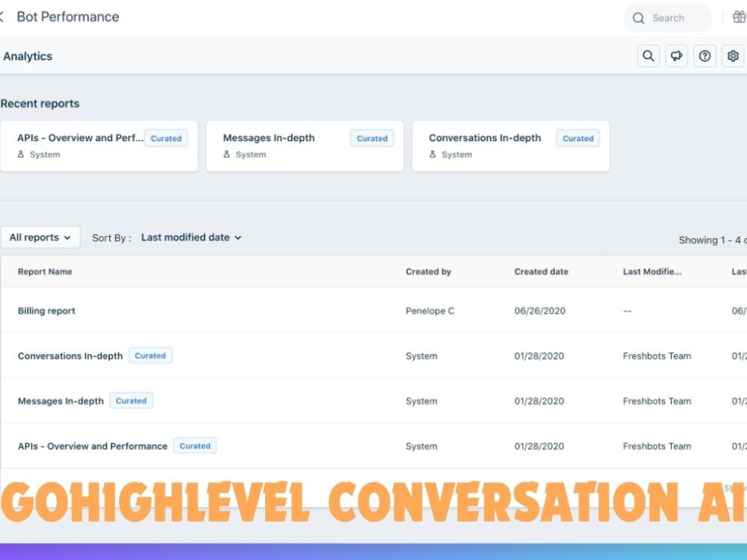Click the gift icon in top bar
Viewport: 747px width, 560px height.
740,17
